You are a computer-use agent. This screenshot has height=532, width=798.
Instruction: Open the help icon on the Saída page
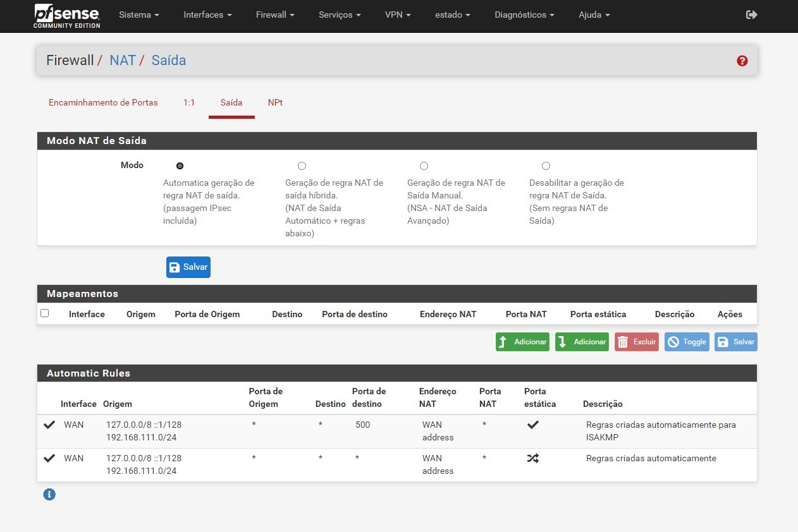pyautogui.click(x=742, y=60)
